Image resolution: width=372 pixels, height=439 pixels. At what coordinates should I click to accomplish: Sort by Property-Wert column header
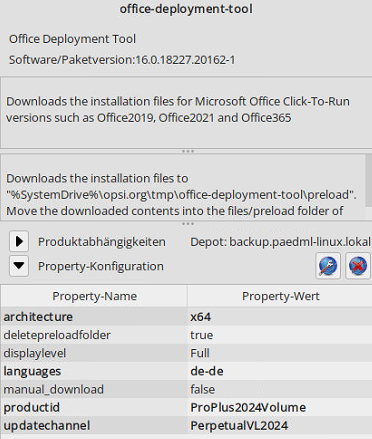pyautogui.click(x=280, y=296)
